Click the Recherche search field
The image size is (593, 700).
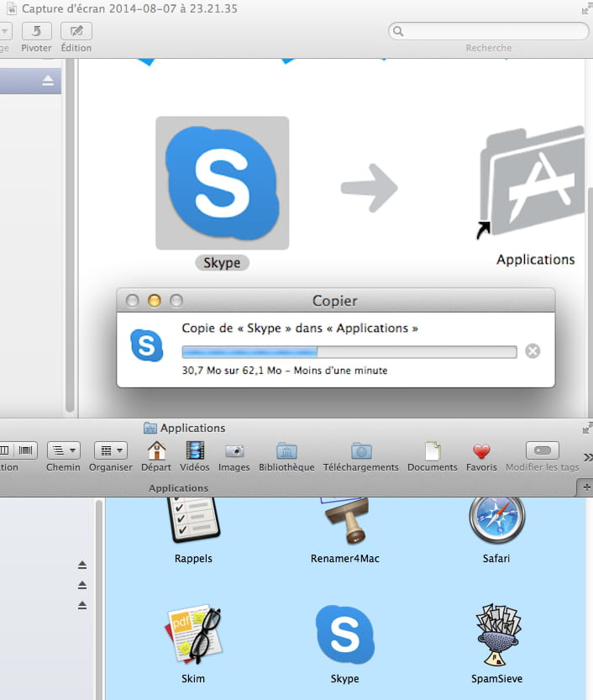[489, 31]
